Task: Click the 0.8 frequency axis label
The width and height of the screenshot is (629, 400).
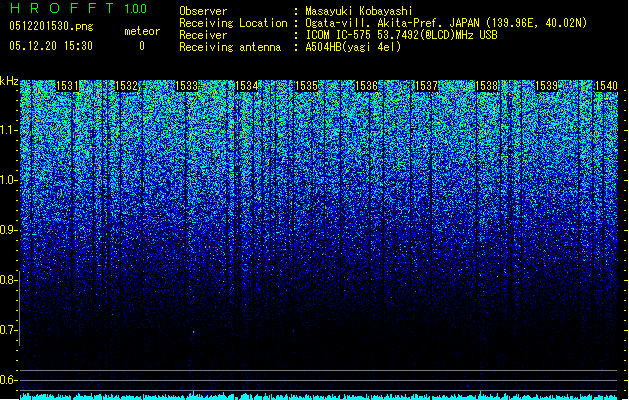Action: [x=8, y=280]
